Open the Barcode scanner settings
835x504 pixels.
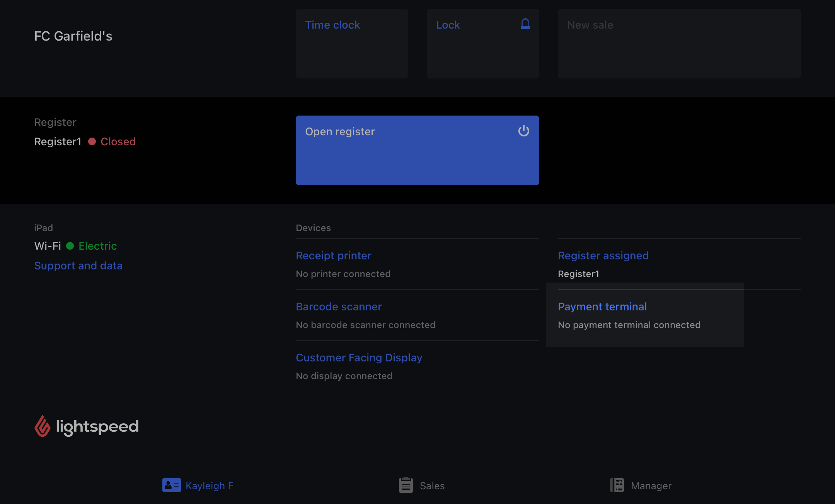[339, 306]
